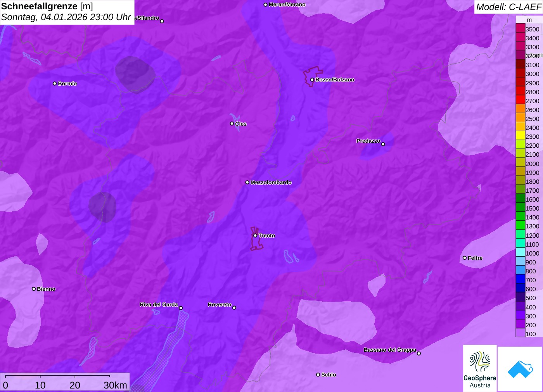
Task: Click the "Bassano del Grappa" name label
Action: (390, 350)
